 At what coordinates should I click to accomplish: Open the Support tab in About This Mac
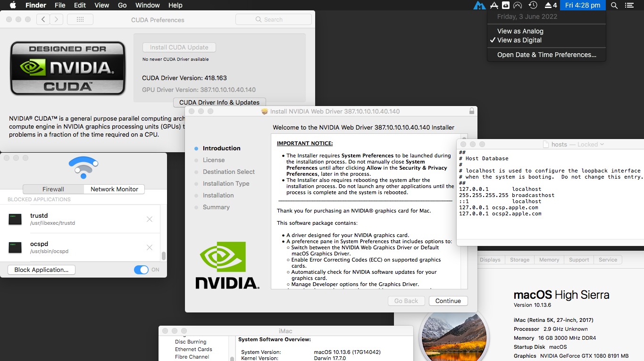point(579,260)
